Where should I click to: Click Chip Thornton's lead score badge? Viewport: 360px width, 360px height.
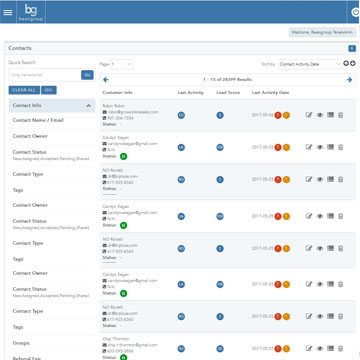pyautogui.click(x=220, y=349)
